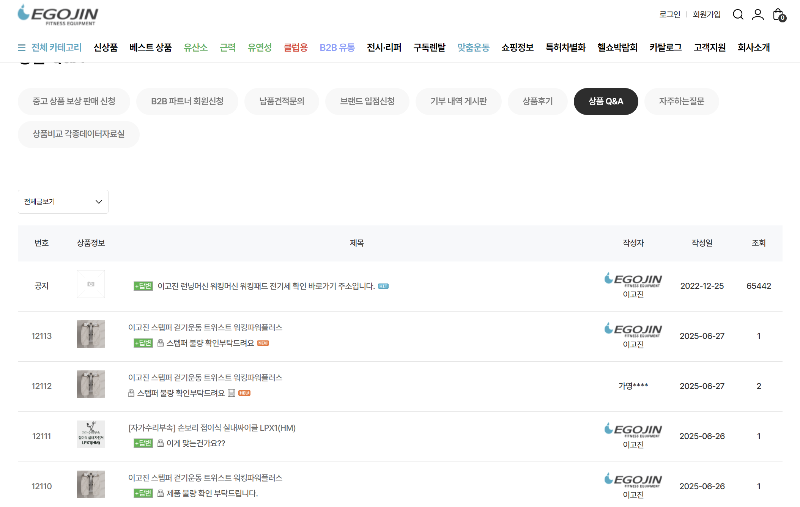Click the green reply badge in row 12111
This screenshot has width=800, height=507.
(x=143, y=443)
